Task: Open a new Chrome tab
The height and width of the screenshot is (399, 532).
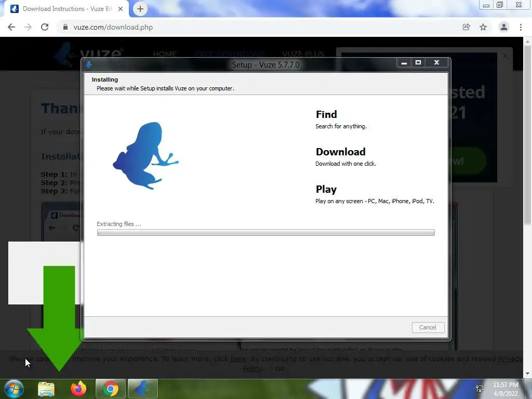Action: point(140,9)
